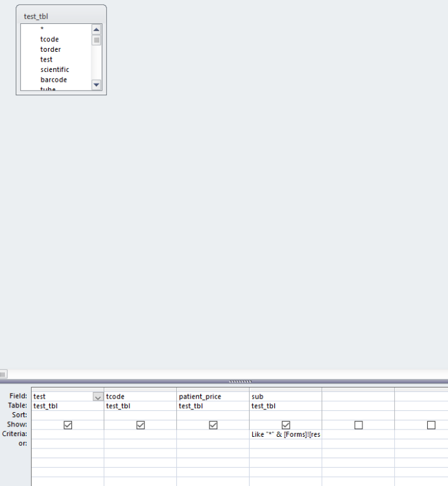Click the sub Field cell
Viewport: 448px width, 486px height.
click(x=285, y=397)
